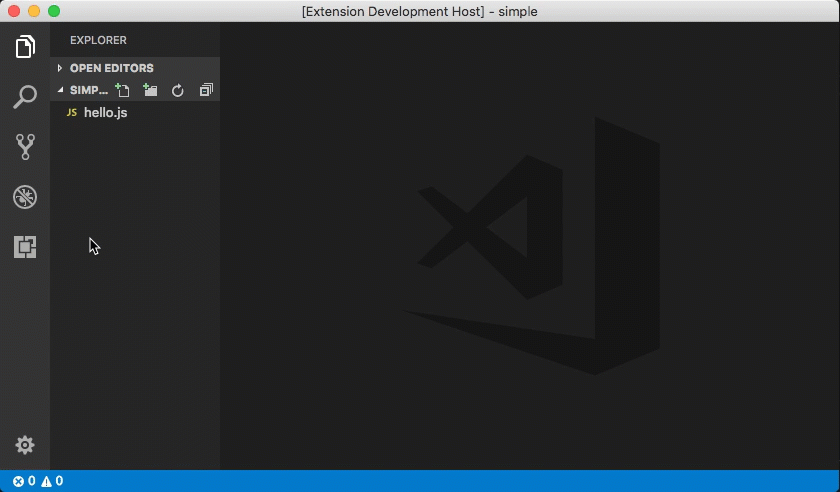Open the Source Control view
This screenshot has width=840, height=492.
(25, 147)
